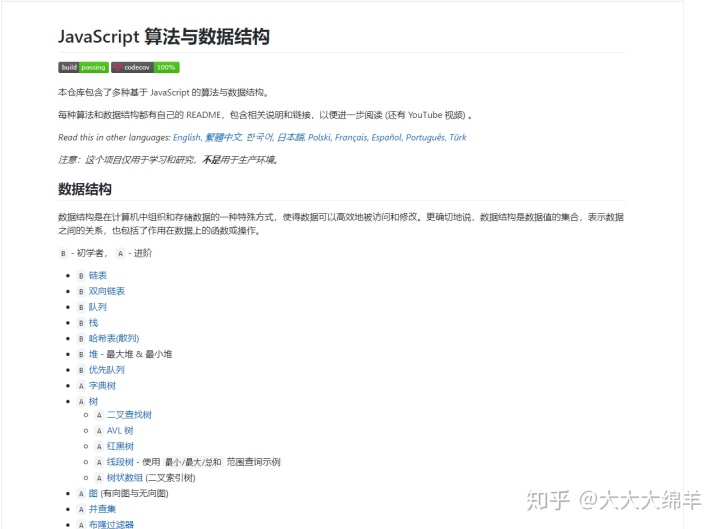Open the 图 link
720x529 pixels.
[93, 494]
